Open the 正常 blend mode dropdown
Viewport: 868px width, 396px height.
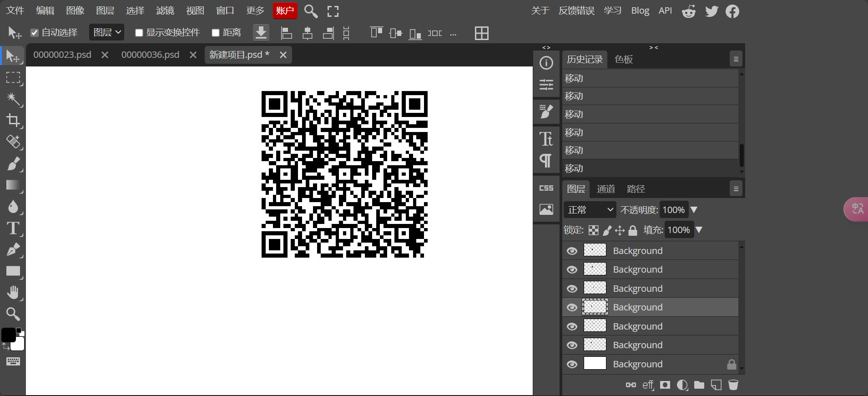[x=590, y=210]
